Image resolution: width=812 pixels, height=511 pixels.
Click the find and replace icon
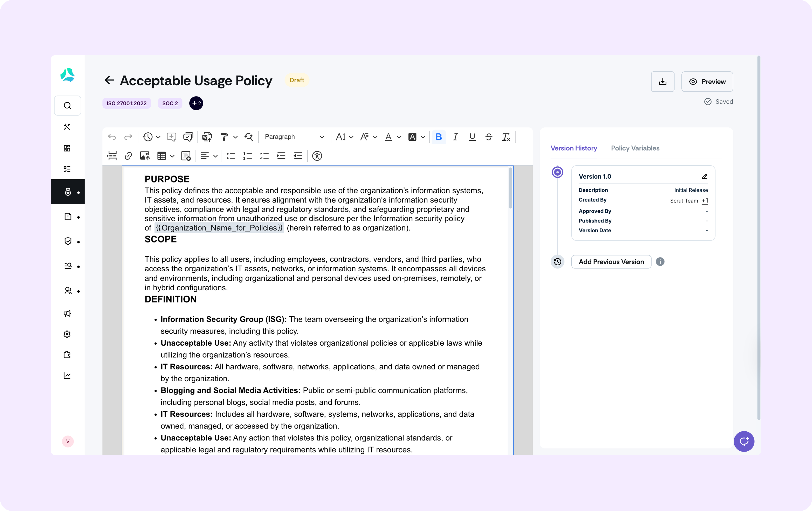point(249,137)
